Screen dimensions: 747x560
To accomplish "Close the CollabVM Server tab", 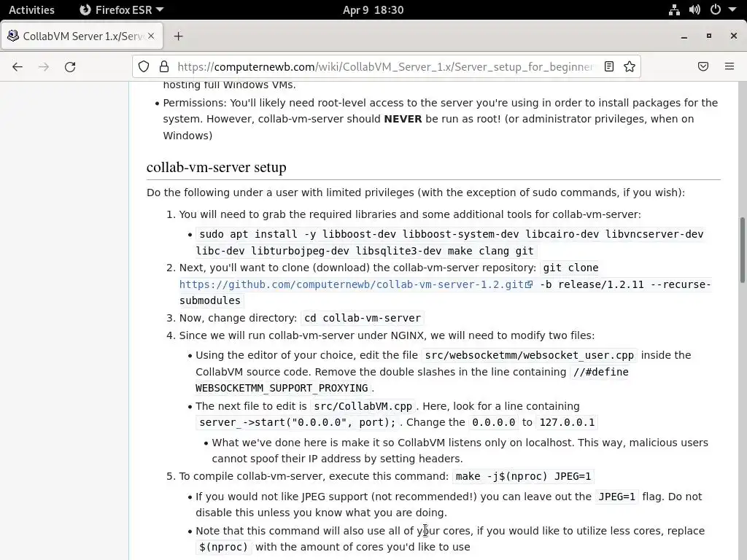I will pyautogui.click(x=151, y=36).
